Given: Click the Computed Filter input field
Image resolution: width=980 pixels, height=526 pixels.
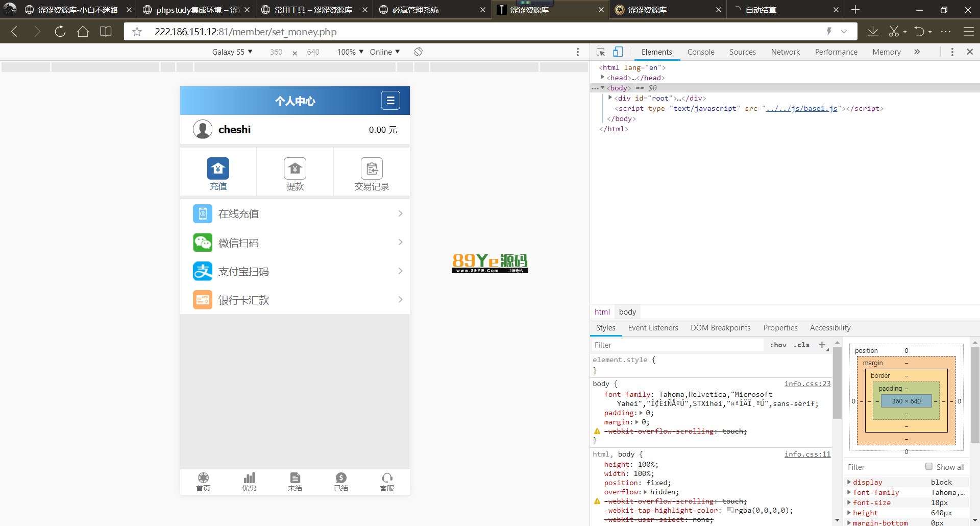Looking at the screenshot, I should (x=884, y=467).
